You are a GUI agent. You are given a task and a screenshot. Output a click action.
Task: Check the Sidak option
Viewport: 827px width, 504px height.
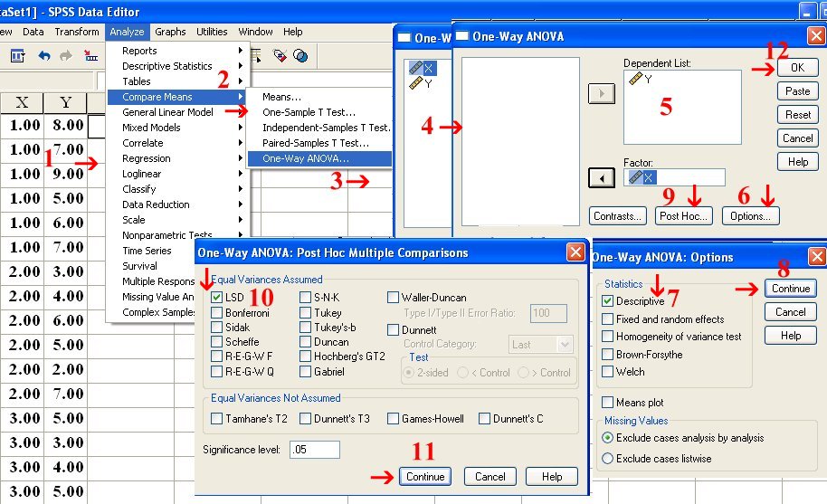click(216, 327)
